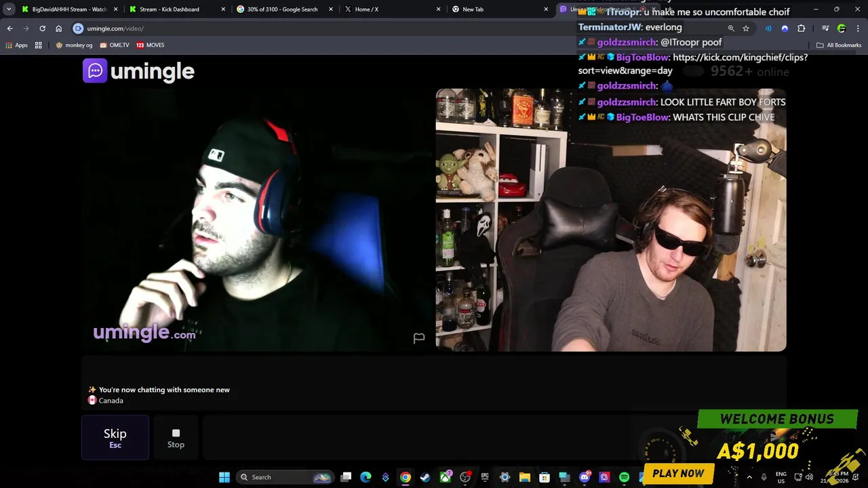Image resolution: width=868 pixels, height=488 pixels.
Task: Click the taskbar Search box
Action: (x=285, y=477)
